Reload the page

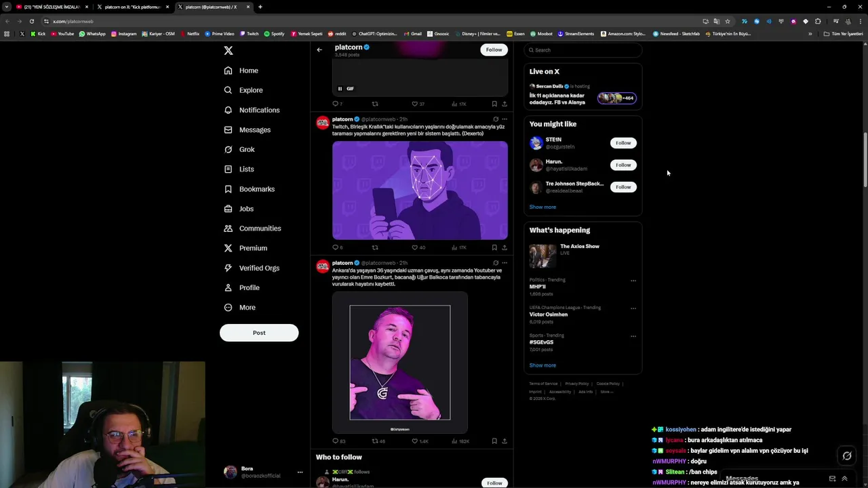pos(32,21)
